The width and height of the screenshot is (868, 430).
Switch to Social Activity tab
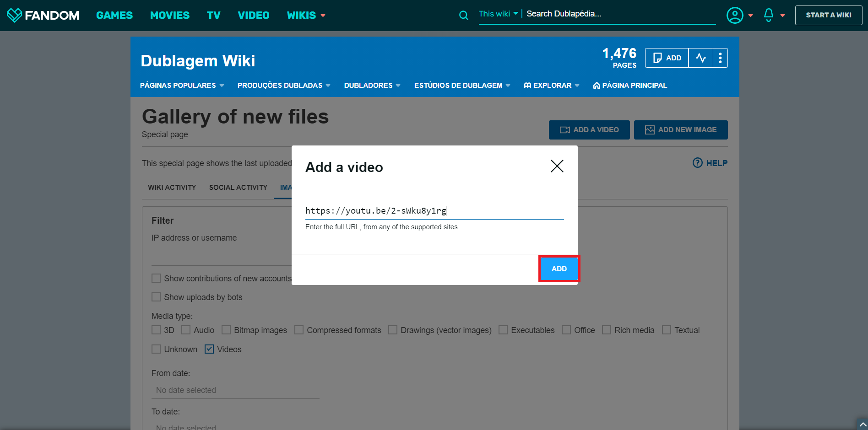pos(238,188)
